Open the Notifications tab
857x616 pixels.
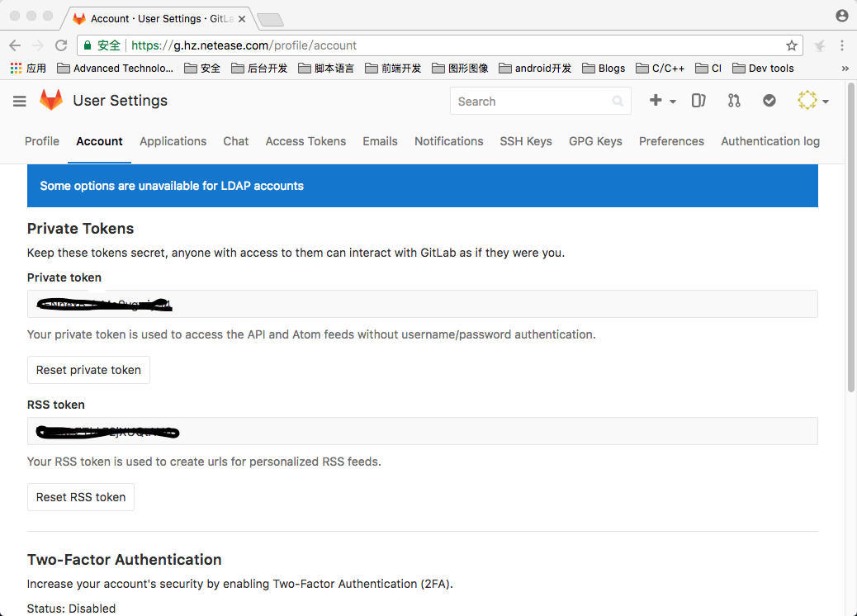coord(448,141)
